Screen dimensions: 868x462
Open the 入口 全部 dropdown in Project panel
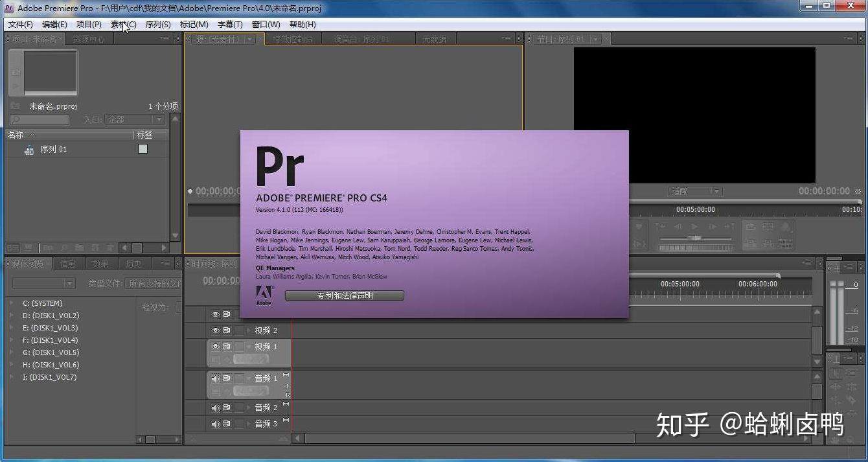click(135, 120)
